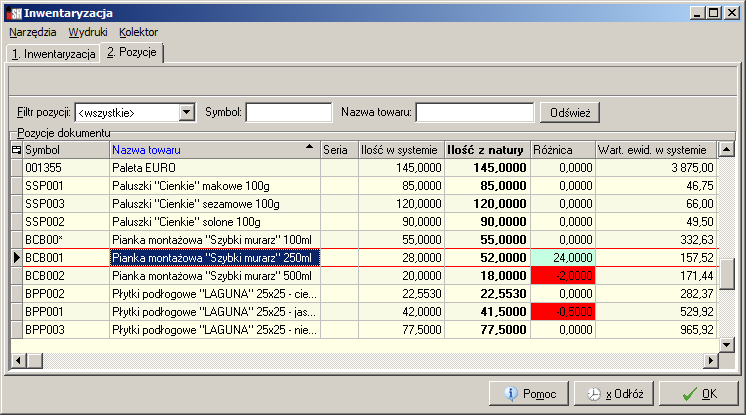746x415 pixels.
Task: Switch to the 1. Inwentaryzacja tab
Action: click(x=53, y=54)
